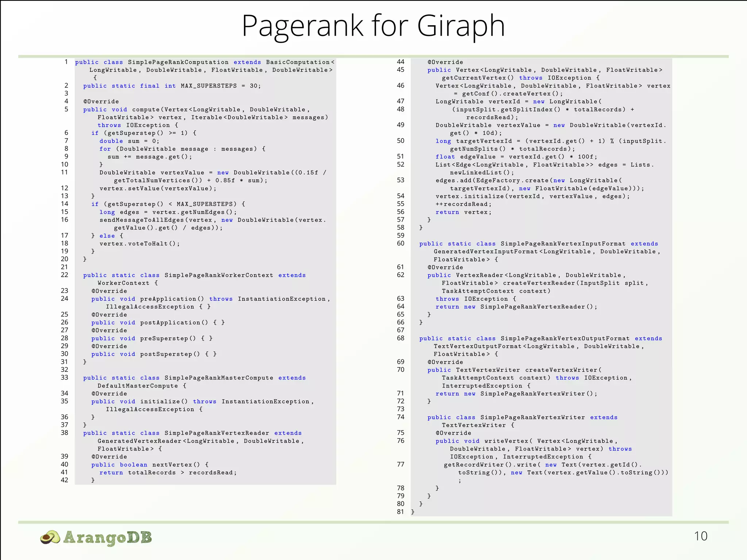
Task: Click 'return new SimplePageRankVertexWriter()' line
Action: coord(516,394)
